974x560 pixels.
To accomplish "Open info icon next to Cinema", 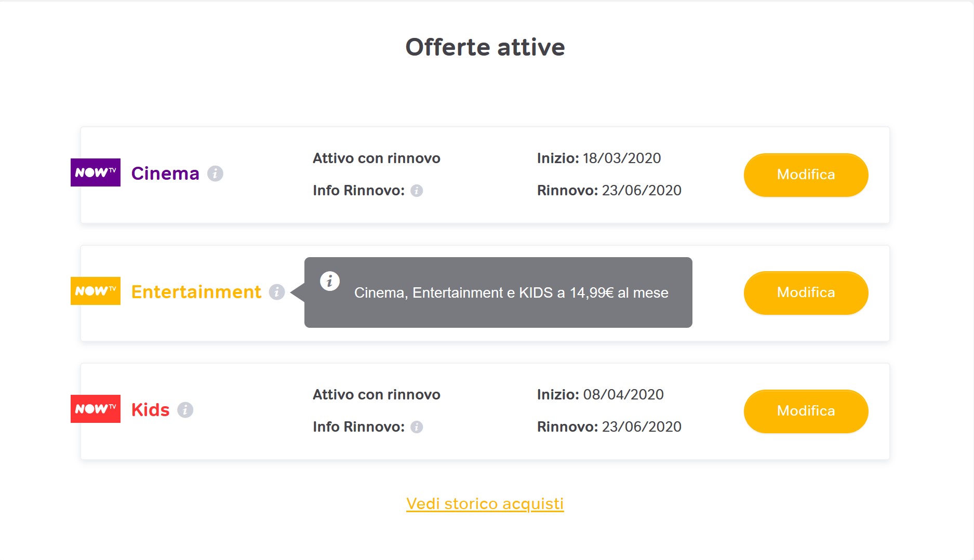I will [215, 174].
